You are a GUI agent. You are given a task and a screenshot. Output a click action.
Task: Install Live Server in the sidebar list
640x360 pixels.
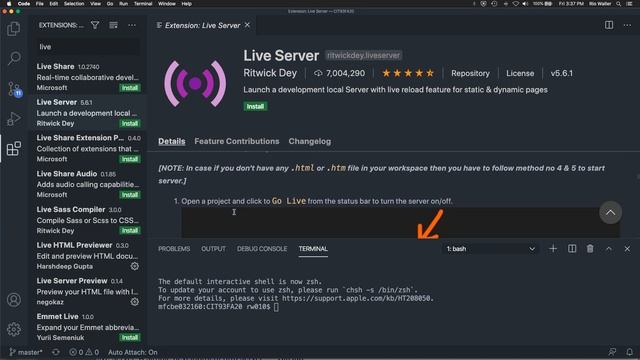(130, 123)
